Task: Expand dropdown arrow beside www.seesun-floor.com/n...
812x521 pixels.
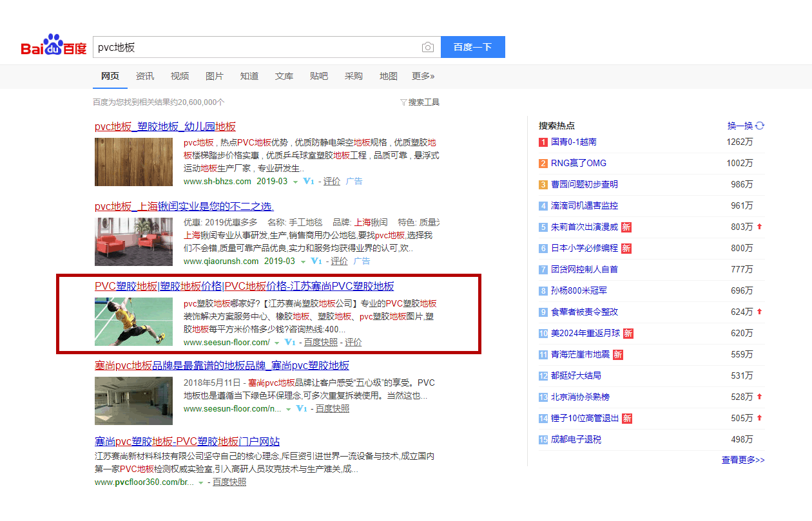Action: click(x=289, y=410)
